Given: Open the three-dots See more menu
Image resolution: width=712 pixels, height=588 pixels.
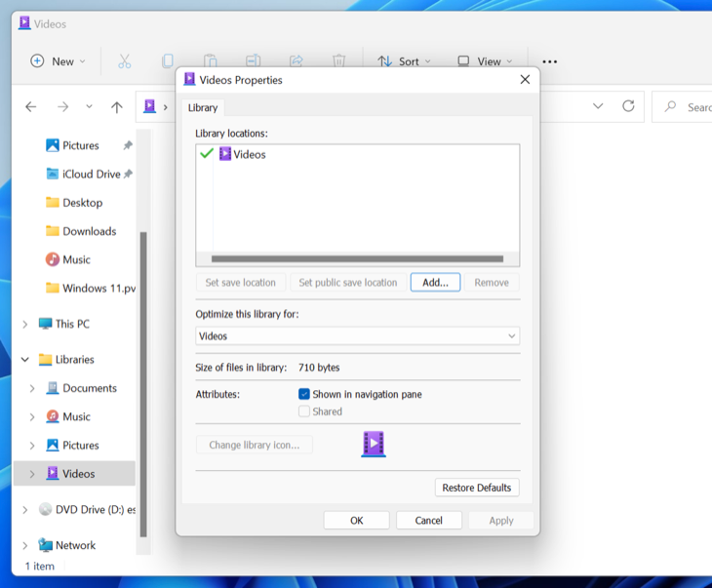Looking at the screenshot, I should point(549,61).
